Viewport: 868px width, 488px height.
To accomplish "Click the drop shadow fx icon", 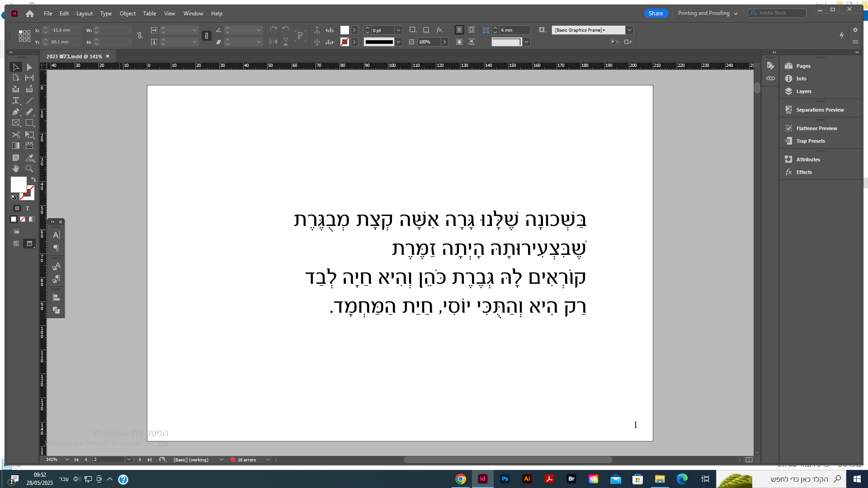I will click(439, 30).
